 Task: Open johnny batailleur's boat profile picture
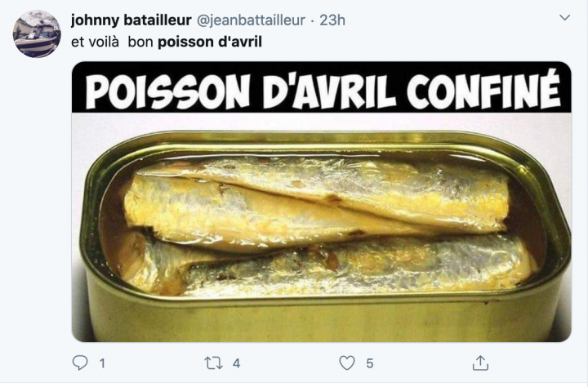click(x=37, y=33)
